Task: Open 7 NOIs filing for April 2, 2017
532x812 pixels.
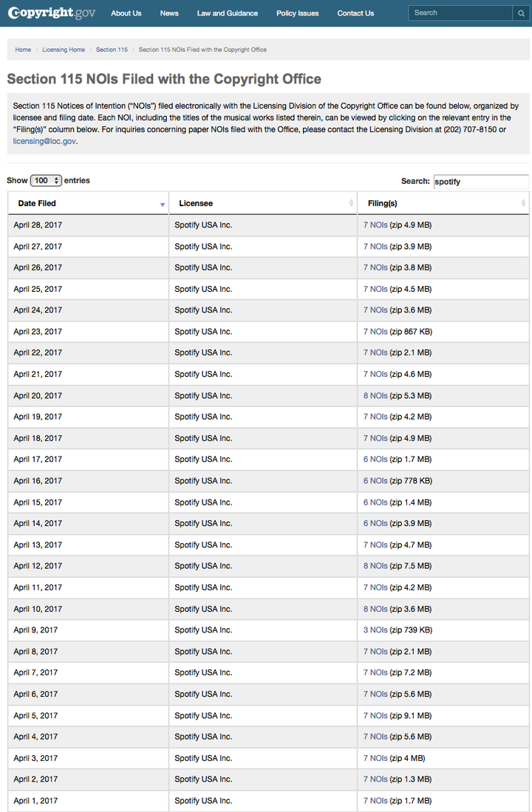Action: (375, 779)
